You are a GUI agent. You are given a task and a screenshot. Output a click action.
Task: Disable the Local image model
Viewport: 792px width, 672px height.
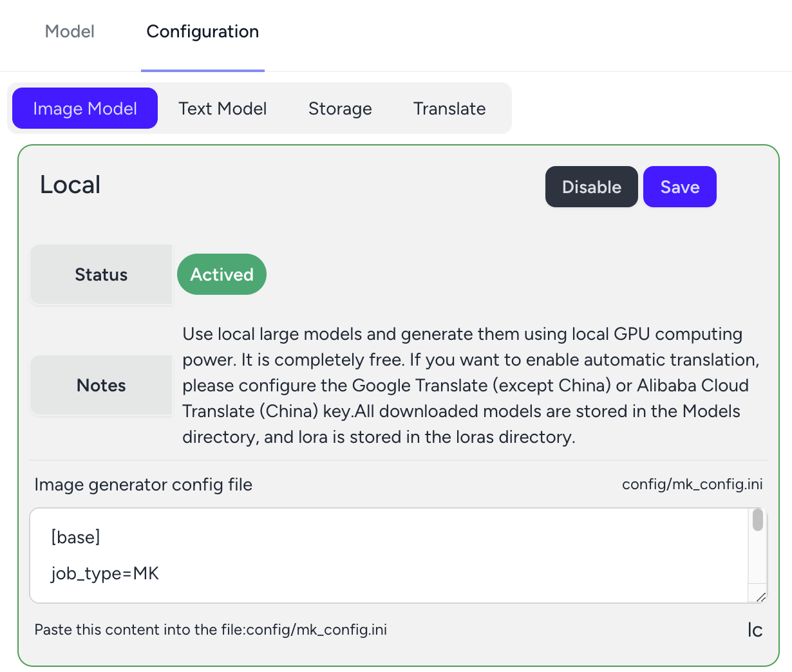592,187
